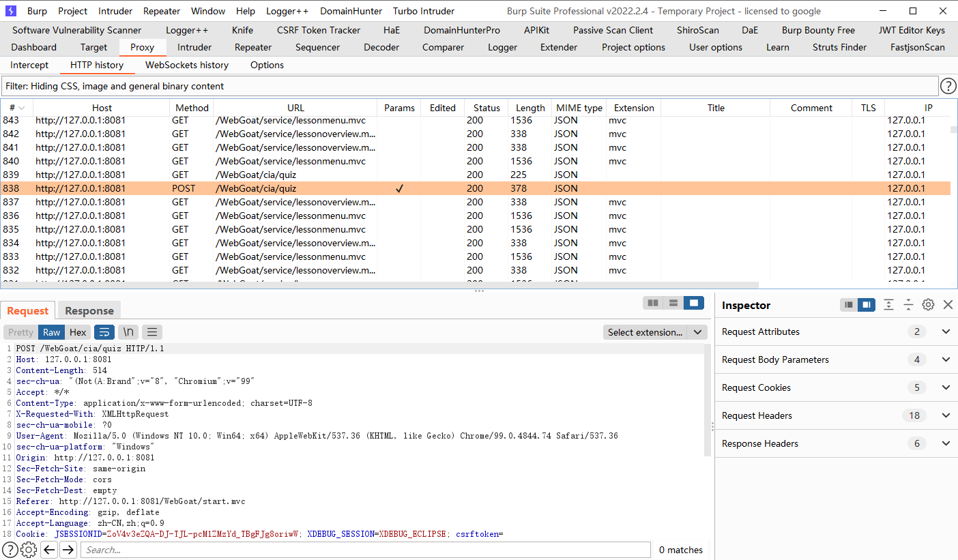Sort by Method column header
The height and width of the screenshot is (560, 958).
pyautogui.click(x=192, y=108)
